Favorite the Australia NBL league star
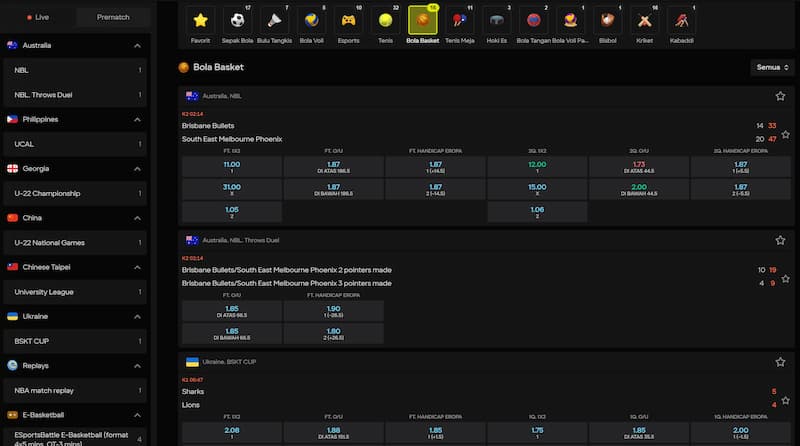 (780, 96)
